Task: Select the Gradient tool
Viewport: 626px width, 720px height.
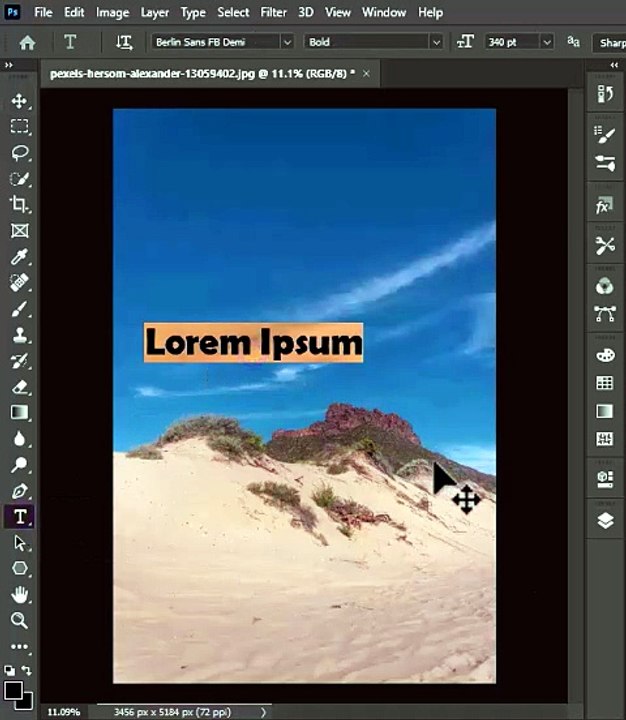Action: (19, 412)
